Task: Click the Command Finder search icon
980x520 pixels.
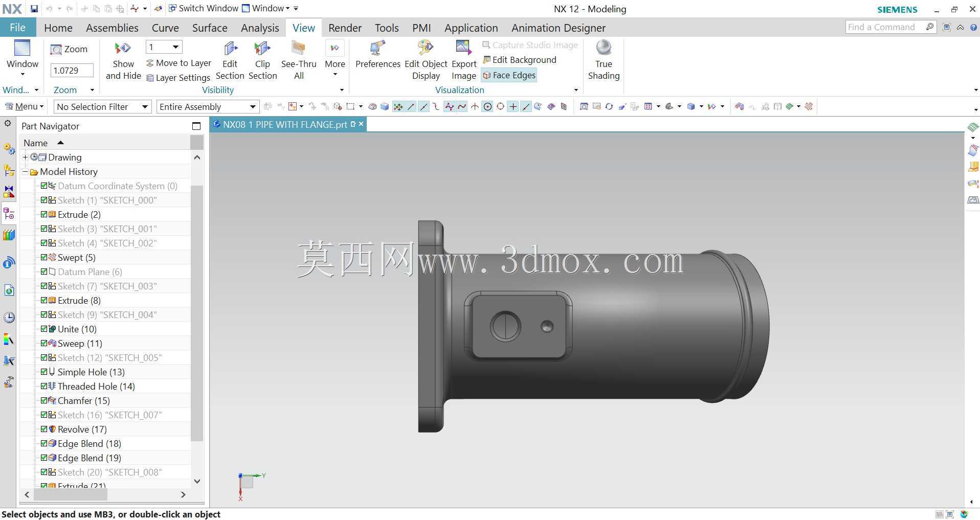Action: [x=929, y=27]
